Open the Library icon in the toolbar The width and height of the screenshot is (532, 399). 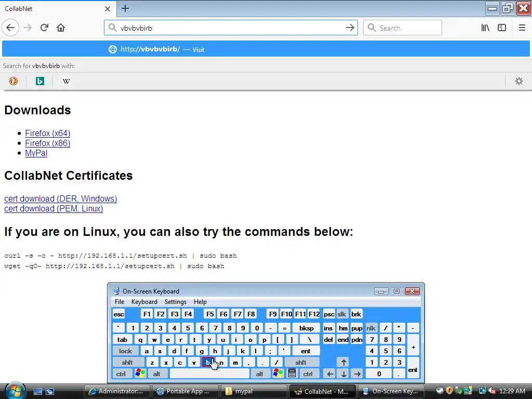(485, 28)
